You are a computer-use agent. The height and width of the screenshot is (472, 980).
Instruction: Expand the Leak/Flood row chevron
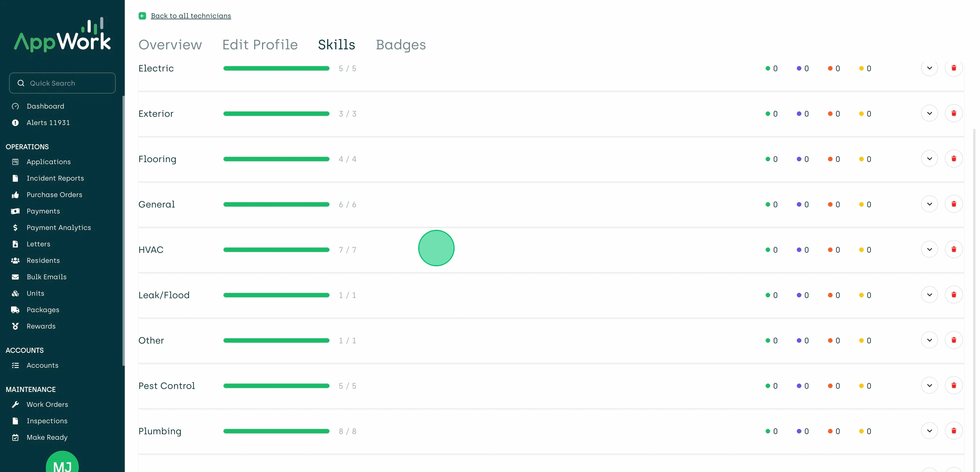click(x=930, y=295)
